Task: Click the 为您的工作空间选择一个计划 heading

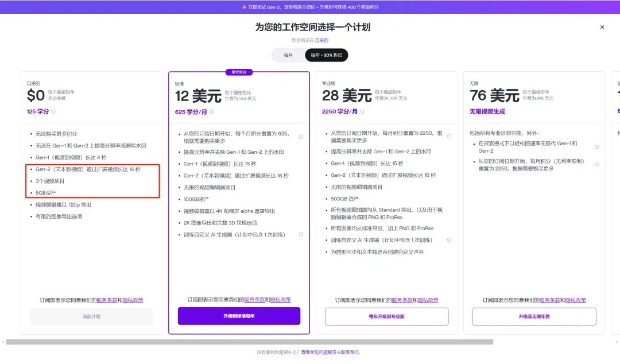Action: pos(312,27)
